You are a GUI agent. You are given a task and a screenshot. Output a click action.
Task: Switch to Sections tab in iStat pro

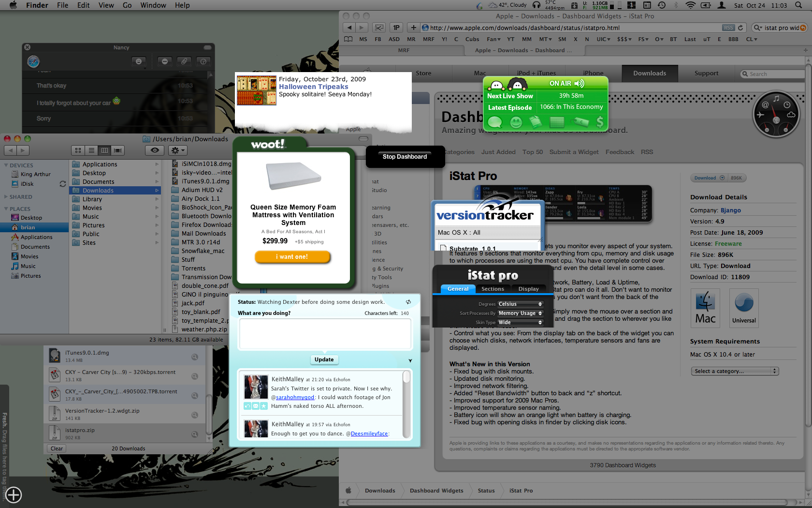(493, 289)
